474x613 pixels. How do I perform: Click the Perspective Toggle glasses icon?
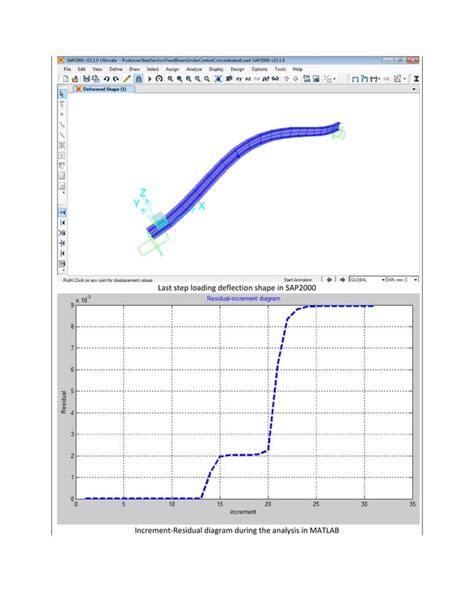(x=275, y=79)
